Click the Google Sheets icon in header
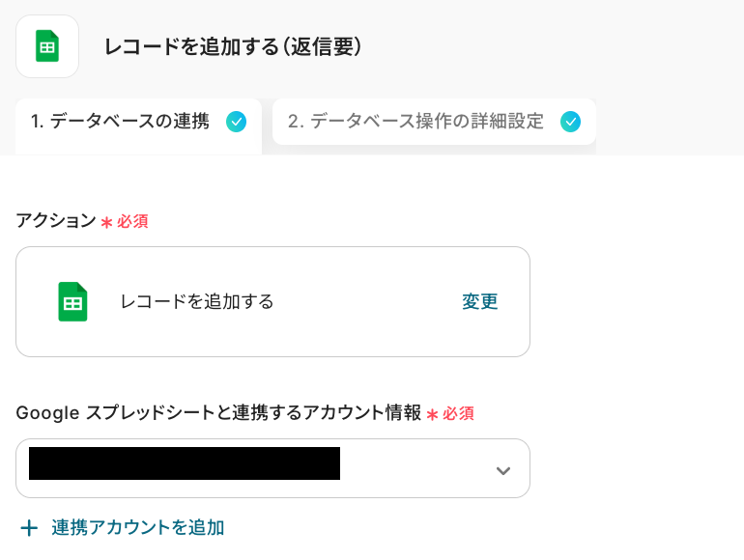Viewport: 744px width, 560px height. (x=47, y=46)
